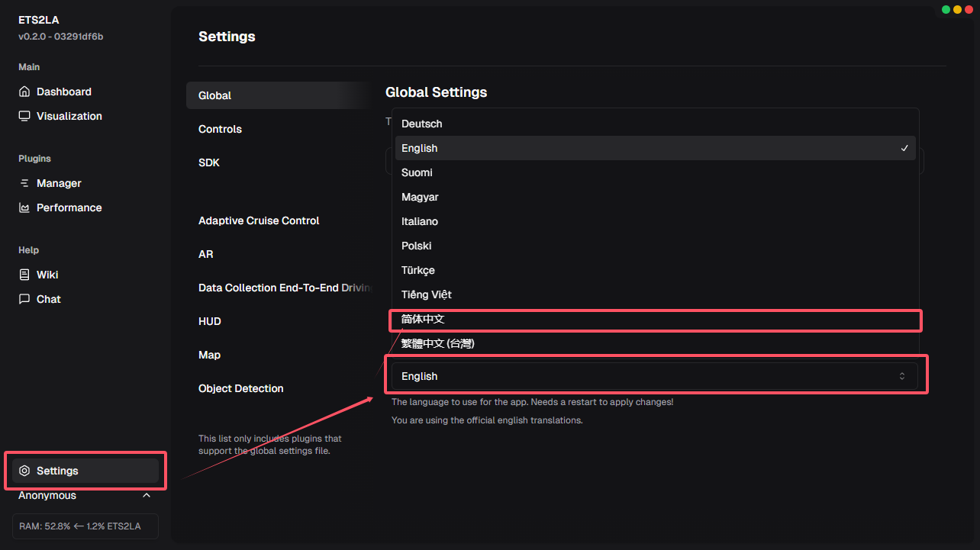980x550 pixels.
Task: Choose Deutsch from the language list
Action: (655, 124)
